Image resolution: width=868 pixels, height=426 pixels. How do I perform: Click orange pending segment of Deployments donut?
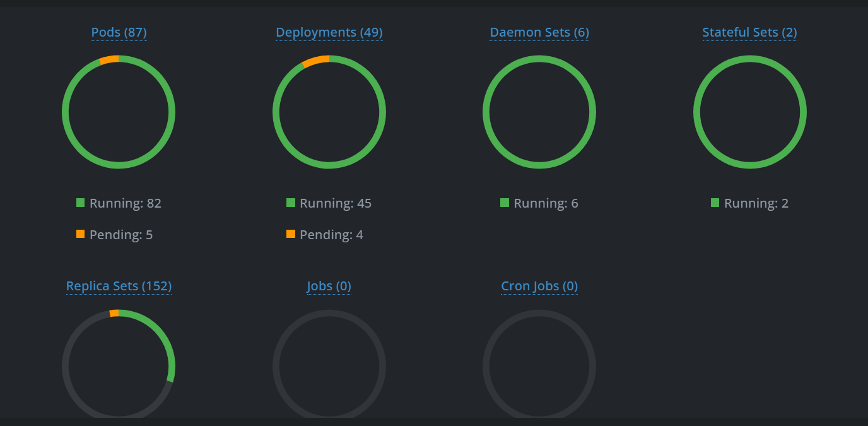pyautogui.click(x=315, y=61)
